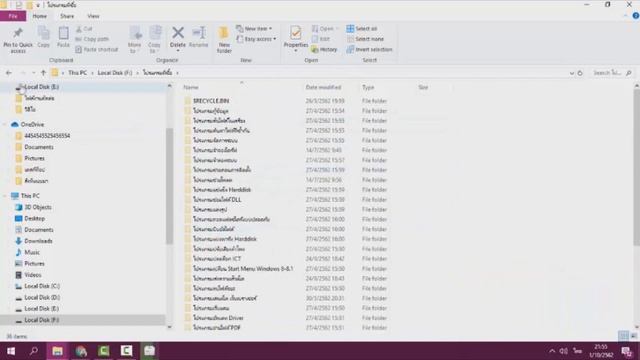Expand OneDrive tree node
Image resolution: width=640 pixels, height=360 pixels.
(5, 124)
